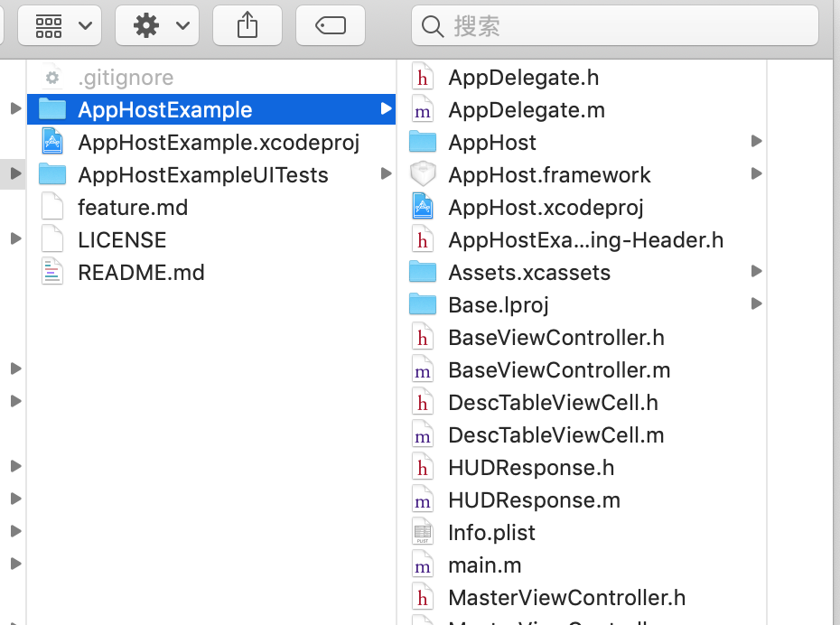Click arrow beside selected AppHostExample folder
The width and height of the screenshot is (840, 625).
pos(386,109)
